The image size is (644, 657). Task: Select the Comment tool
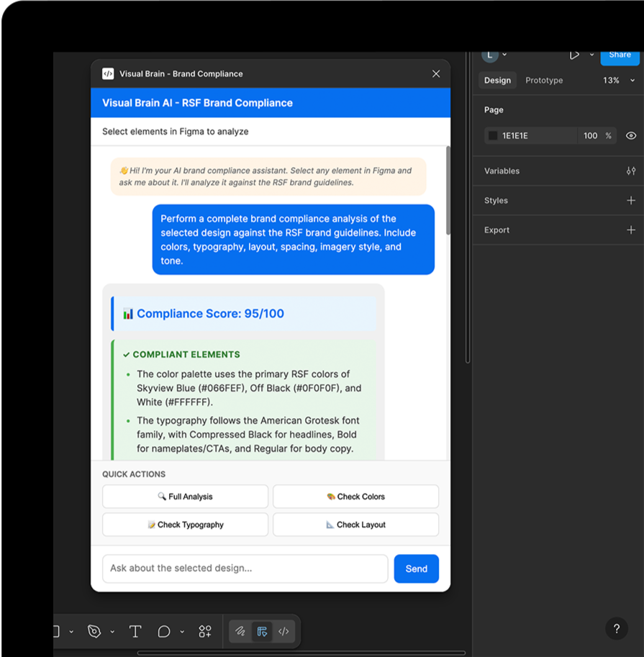pos(164,631)
